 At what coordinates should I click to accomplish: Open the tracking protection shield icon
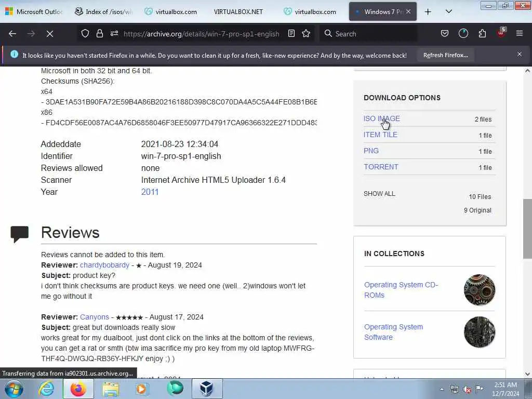tap(85, 34)
